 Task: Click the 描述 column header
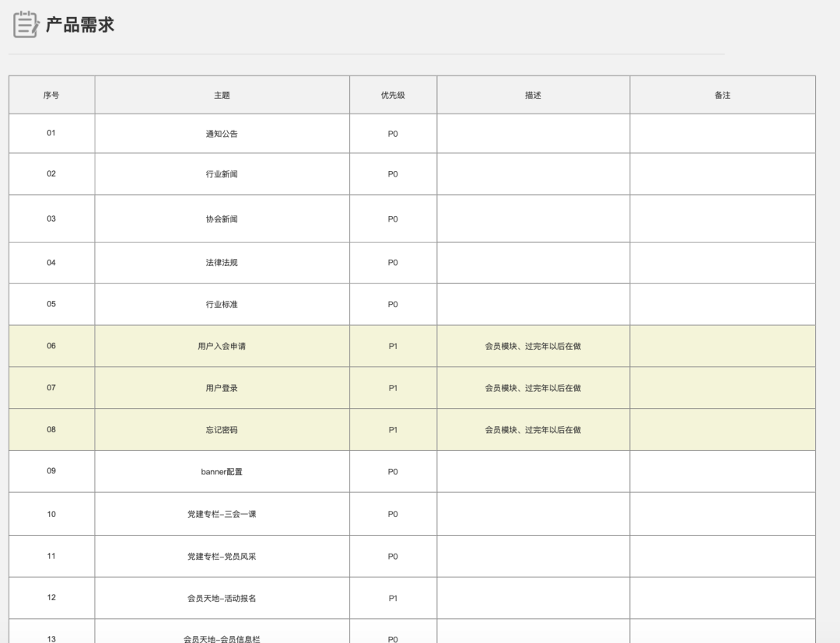(533, 95)
